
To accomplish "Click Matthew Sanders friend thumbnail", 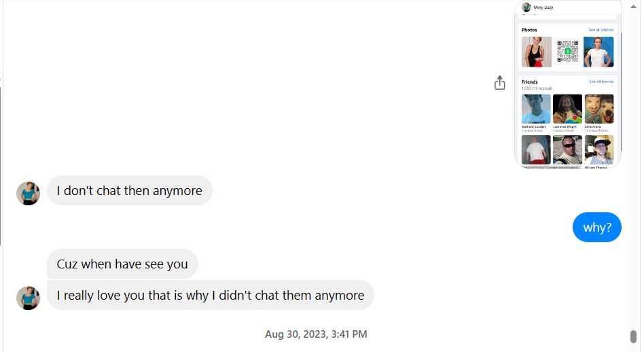I will point(536,109).
